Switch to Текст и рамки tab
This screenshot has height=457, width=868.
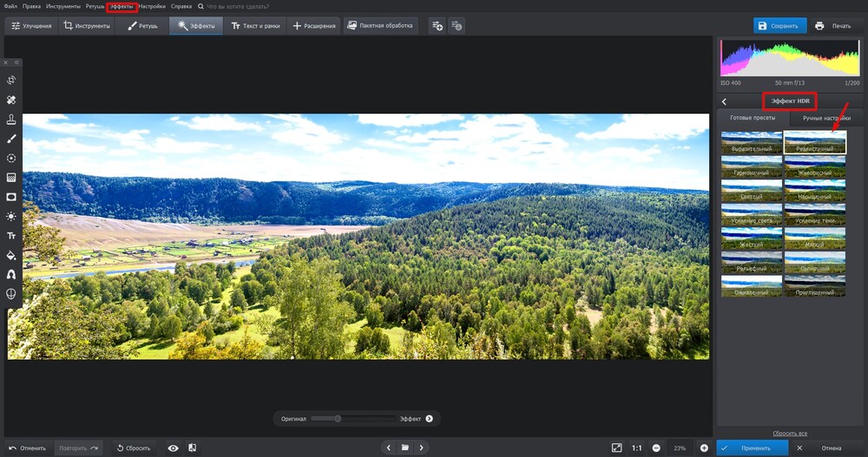[x=255, y=26]
